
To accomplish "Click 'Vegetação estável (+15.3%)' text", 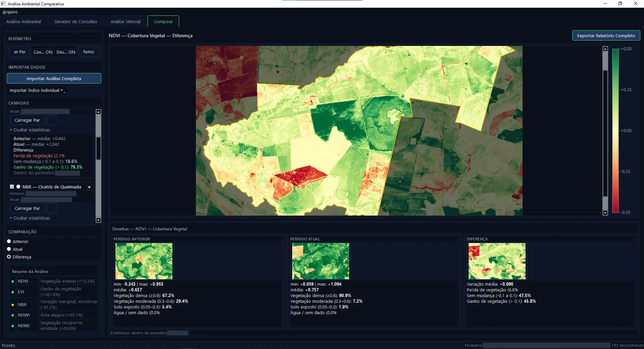I will 67,281.
